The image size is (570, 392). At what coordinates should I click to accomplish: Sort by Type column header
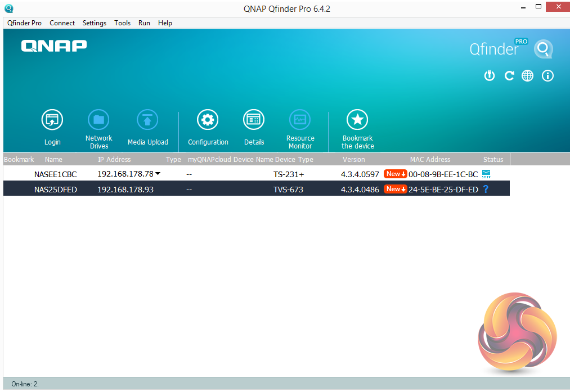pos(173,160)
